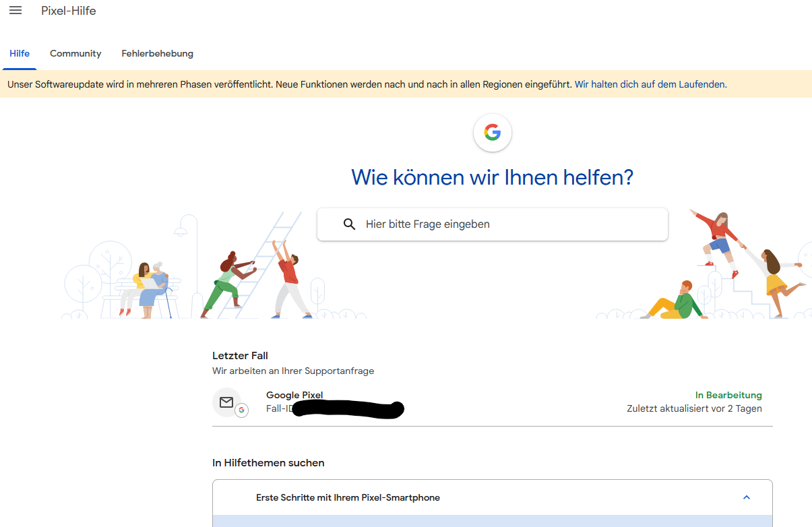Open the Google Pixel support case

pyautogui.click(x=294, y=395)
